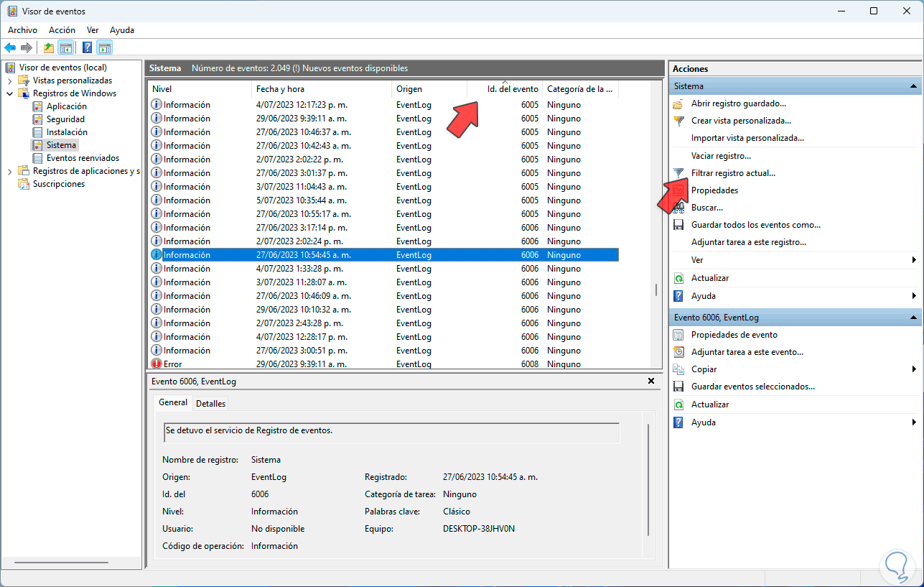
Task: Collapse the Evento 6006, EventLog actions section
Action: coord(914,318)
